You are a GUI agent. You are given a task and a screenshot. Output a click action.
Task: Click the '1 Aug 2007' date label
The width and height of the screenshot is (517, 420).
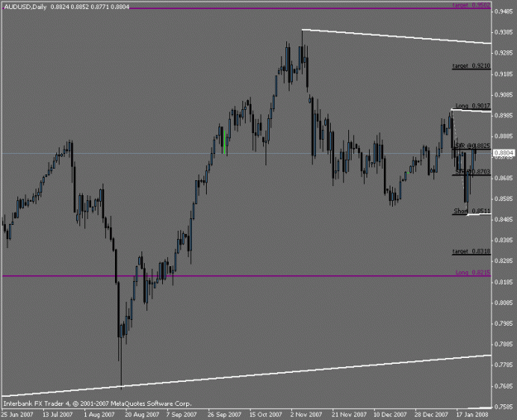tap(99, 414)
